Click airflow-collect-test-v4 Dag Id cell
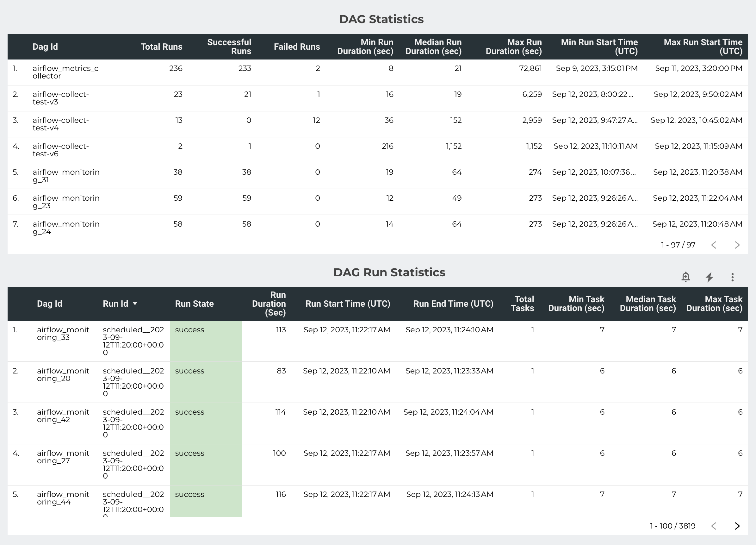Viewport: 756px width, 545px height. 61,124
